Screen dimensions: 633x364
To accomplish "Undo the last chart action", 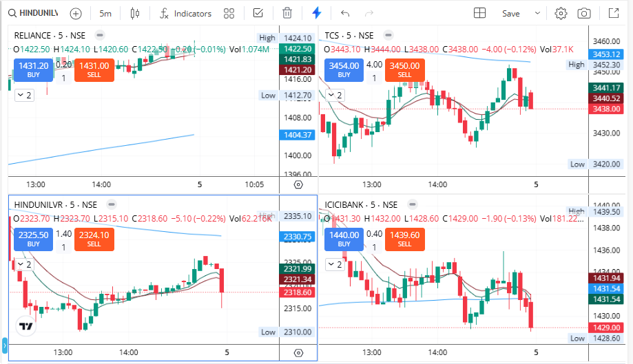I will 345,13.
